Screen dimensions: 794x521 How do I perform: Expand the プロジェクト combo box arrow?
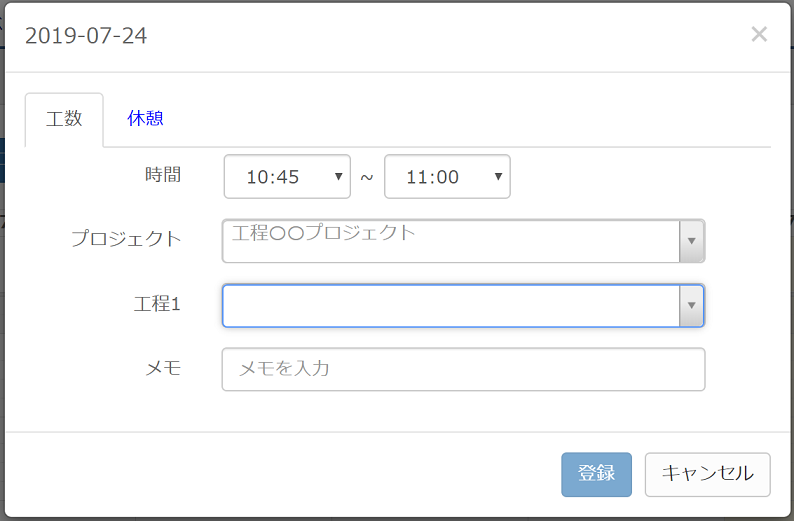coord(692,241)
